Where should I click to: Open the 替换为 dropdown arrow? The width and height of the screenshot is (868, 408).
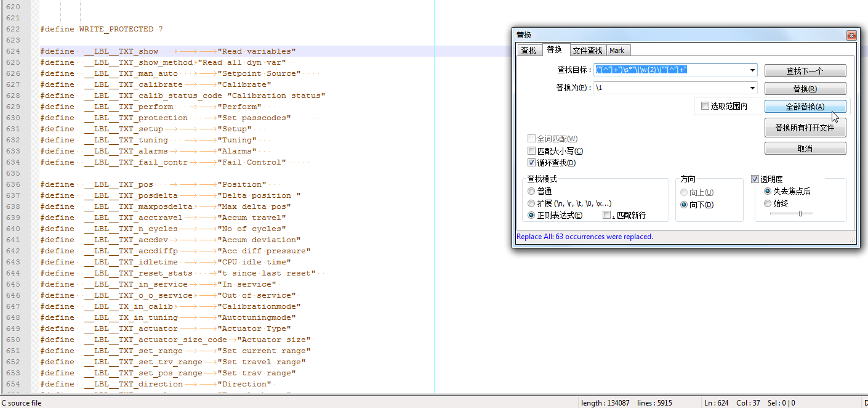pos(753,88)
